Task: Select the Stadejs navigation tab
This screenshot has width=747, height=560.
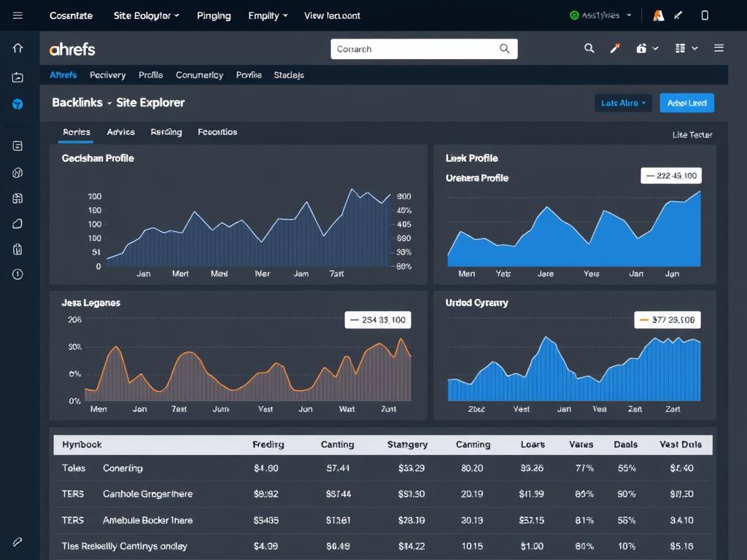Action: click(x=289, y=75)
